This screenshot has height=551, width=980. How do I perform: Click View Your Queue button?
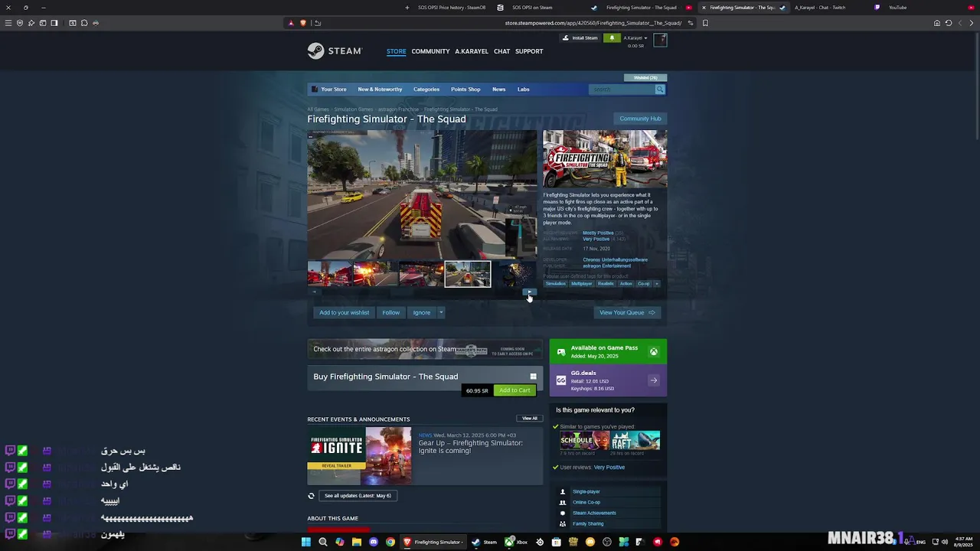click(627, 312)
